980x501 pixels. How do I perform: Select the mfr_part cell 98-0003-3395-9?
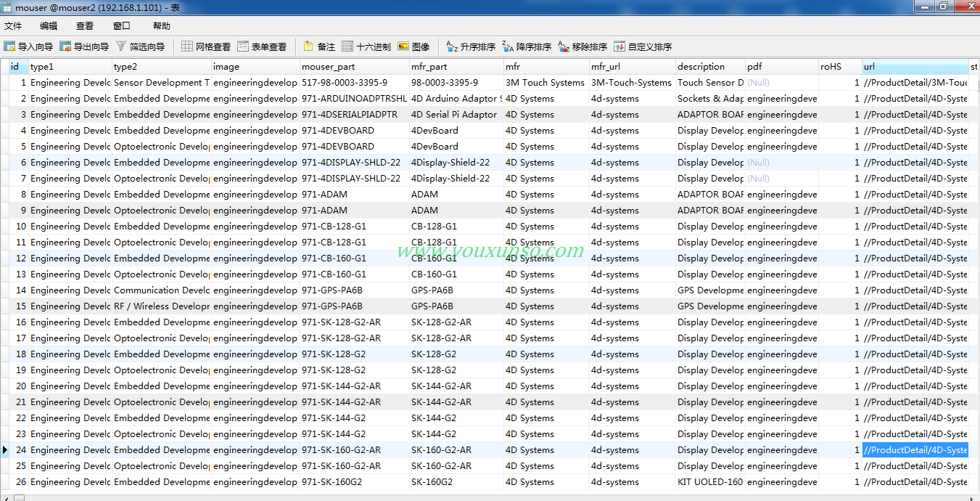pos(456,83)
